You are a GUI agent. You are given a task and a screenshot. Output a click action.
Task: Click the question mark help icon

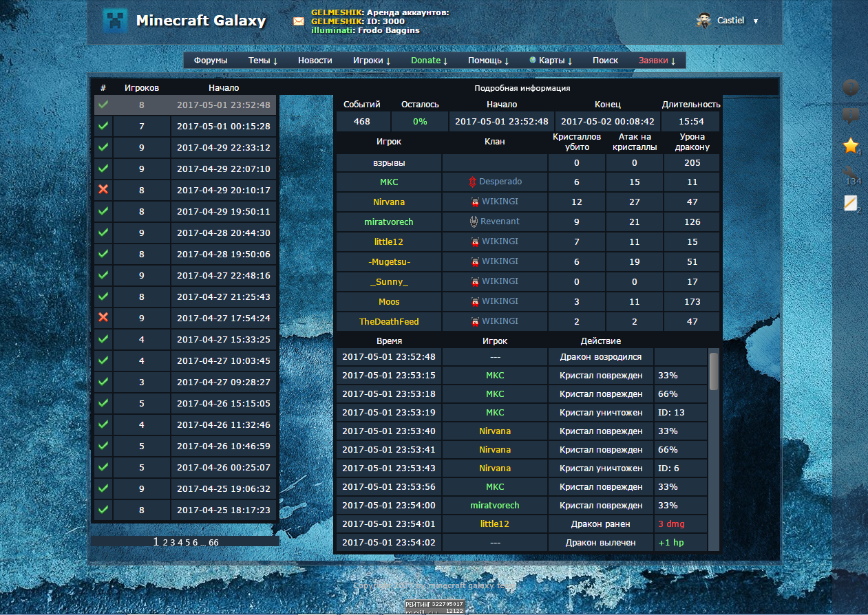click(x=851, y=87)
